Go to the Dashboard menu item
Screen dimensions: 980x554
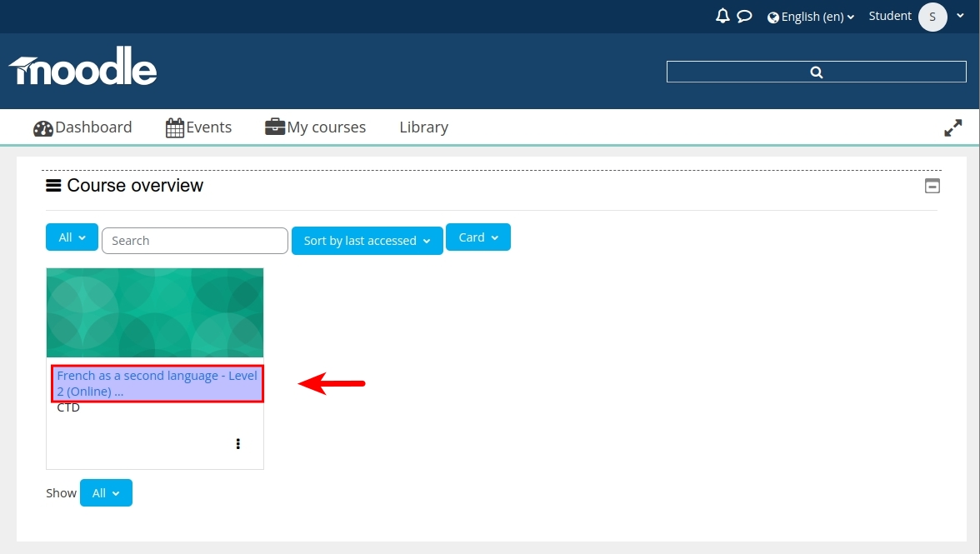(x=82, y=127)
